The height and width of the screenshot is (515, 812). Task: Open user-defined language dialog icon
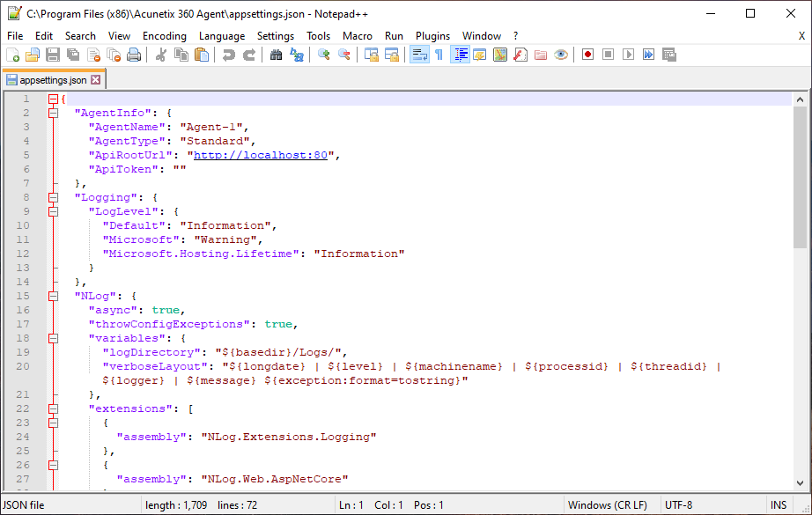click(x=480, y=55)
